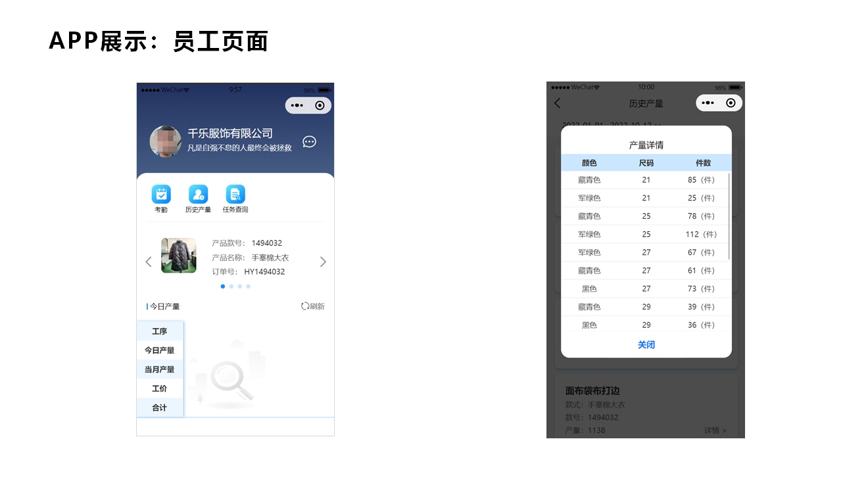Screen dimensions: 868x483
Task: Open the 面布袋布打边 card title
Action: pyautogui.click(x=592, y=390)
